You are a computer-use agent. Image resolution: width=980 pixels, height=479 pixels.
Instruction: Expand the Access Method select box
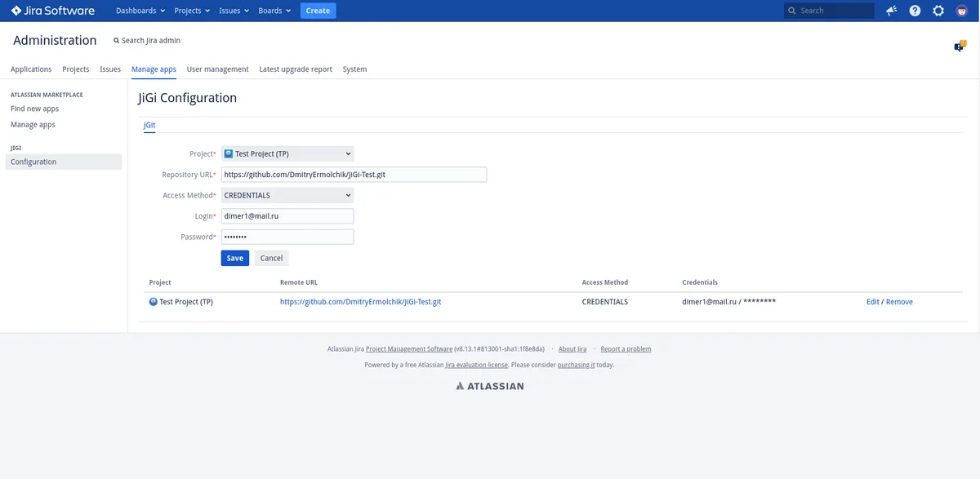coord(287,195)
